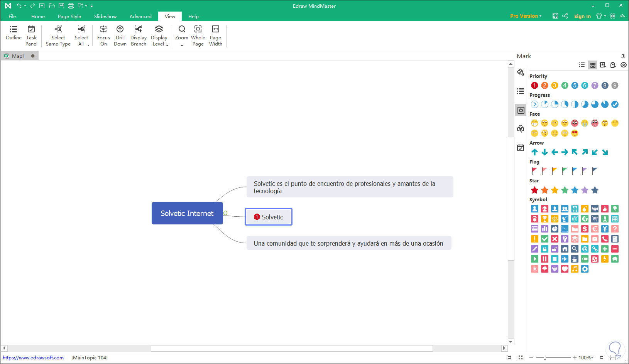Open the Task Panel
Viewport: 629px width, 364px height.
coord(31,36)
